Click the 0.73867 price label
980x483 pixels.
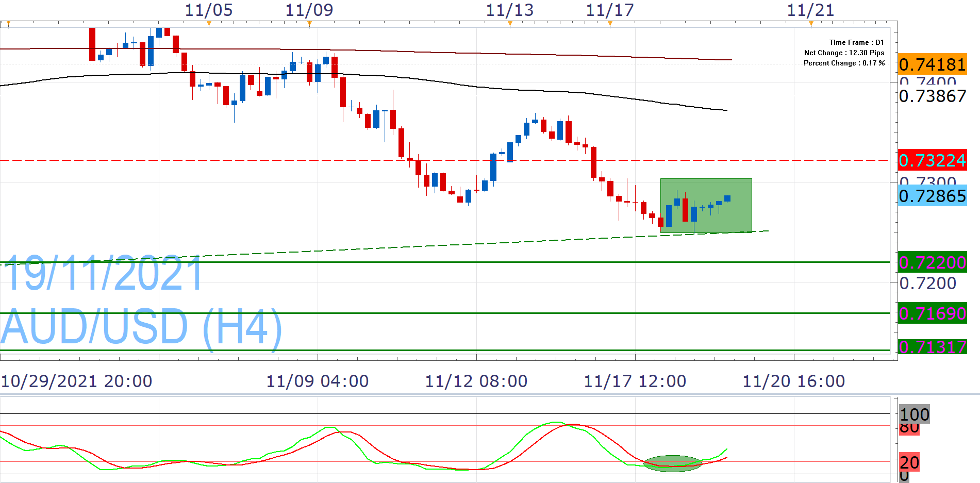point(933,96)
